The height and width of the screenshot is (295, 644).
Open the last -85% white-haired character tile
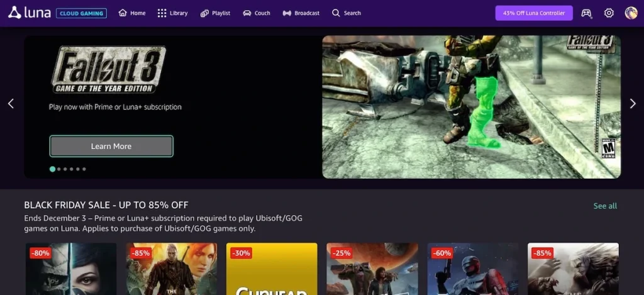(573, 269)
